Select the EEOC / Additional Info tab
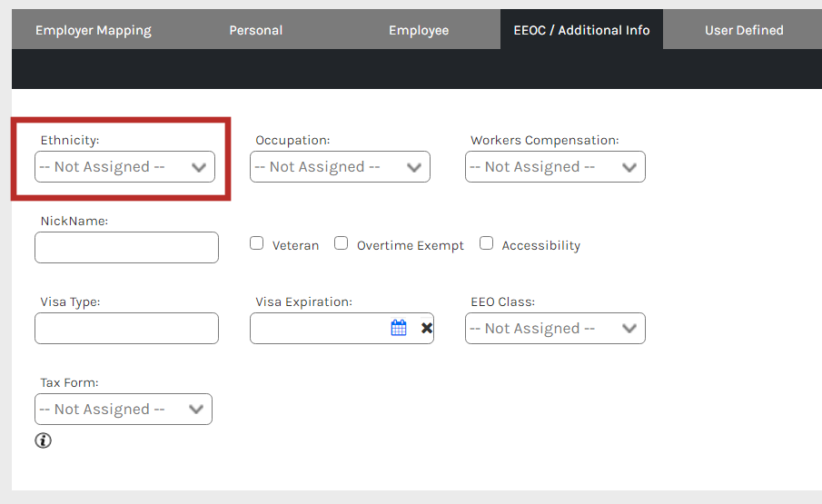The width and height of the screenshot is (822, 504). [581, 30]
